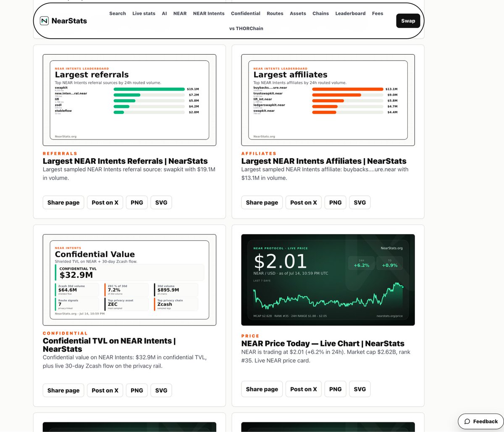Open the NEAR live price chart image
The width and height of the screenshot is (504, 432).
[328, 280]
